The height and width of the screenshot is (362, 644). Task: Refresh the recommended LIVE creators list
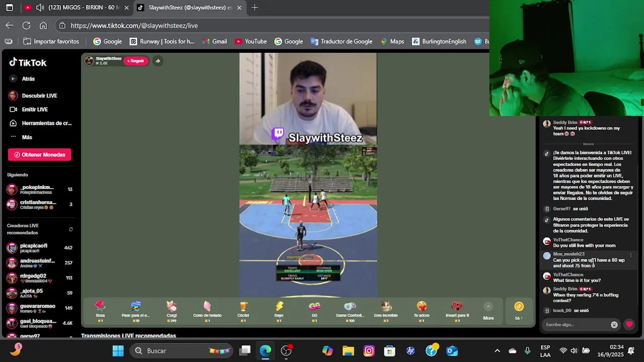71,229
